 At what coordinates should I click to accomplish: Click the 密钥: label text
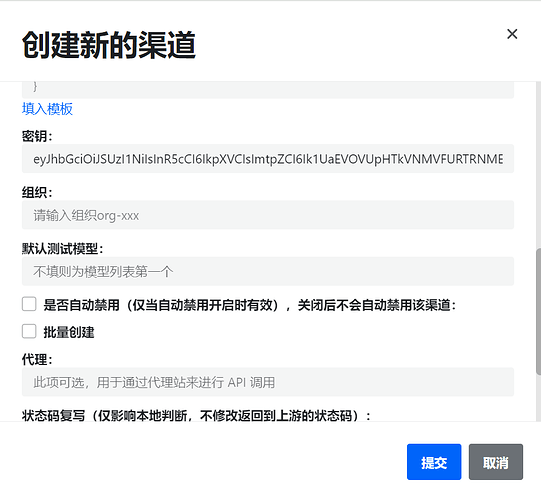[x=37, y=136]
